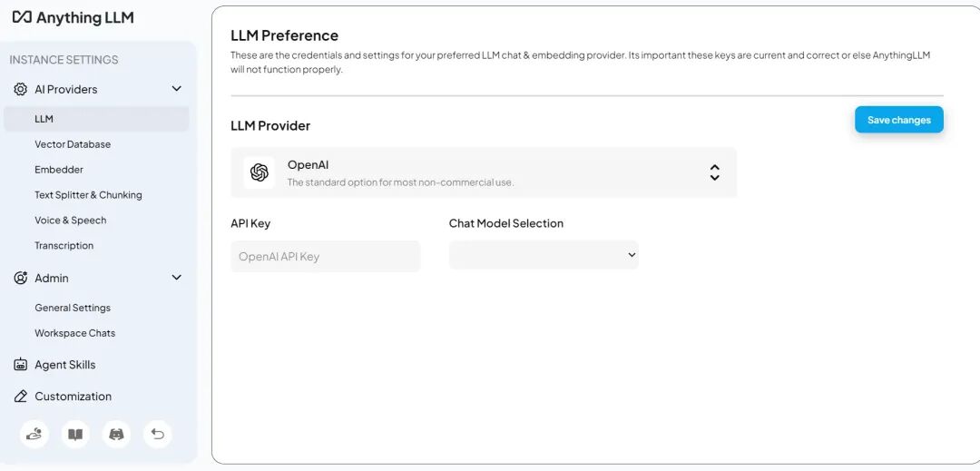Image resolution: width=980 pixels, height=471 pixels.
Task: Collapse the Admin section chevron
Action: (x=176, y=278)
